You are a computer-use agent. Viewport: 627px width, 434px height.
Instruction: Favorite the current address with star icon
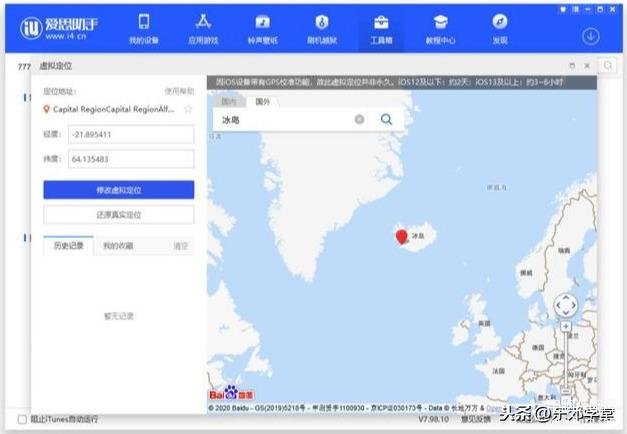187,109
